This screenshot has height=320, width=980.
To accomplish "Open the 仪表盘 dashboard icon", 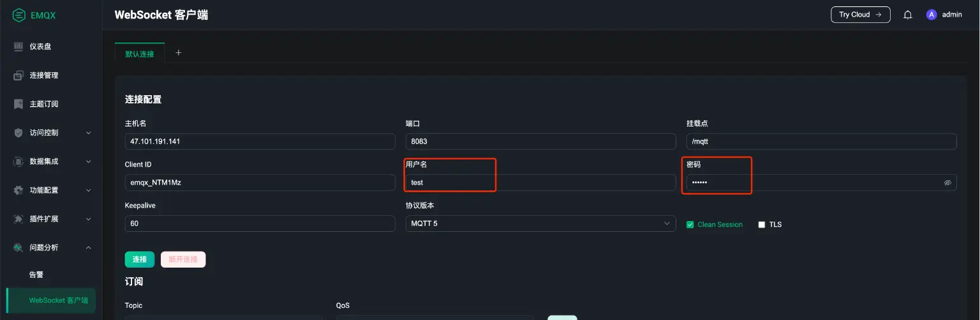I will click(19, 47).
